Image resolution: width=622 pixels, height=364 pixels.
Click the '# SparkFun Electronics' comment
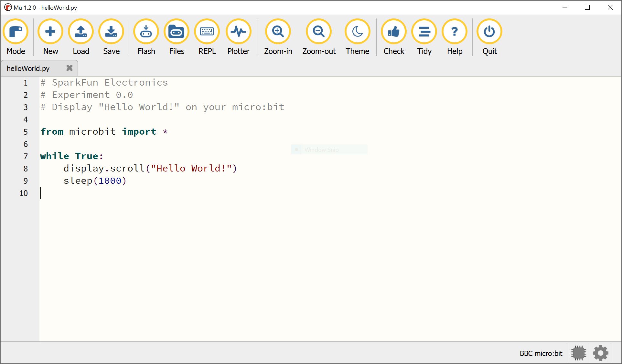click(104, 83)
